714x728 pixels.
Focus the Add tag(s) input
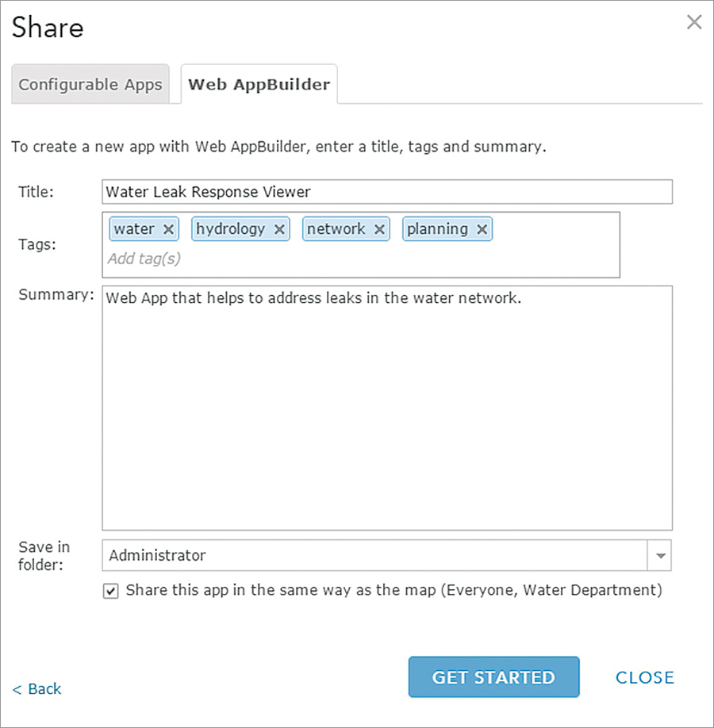238,259
